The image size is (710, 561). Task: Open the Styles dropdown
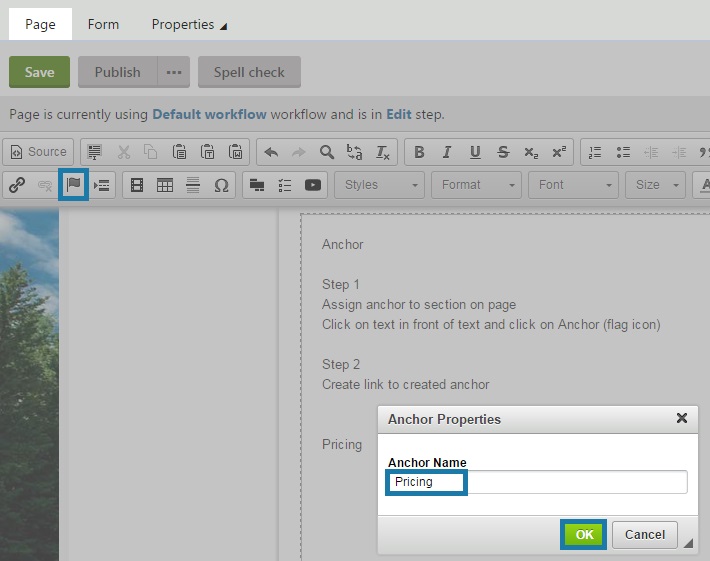point(381,185)
